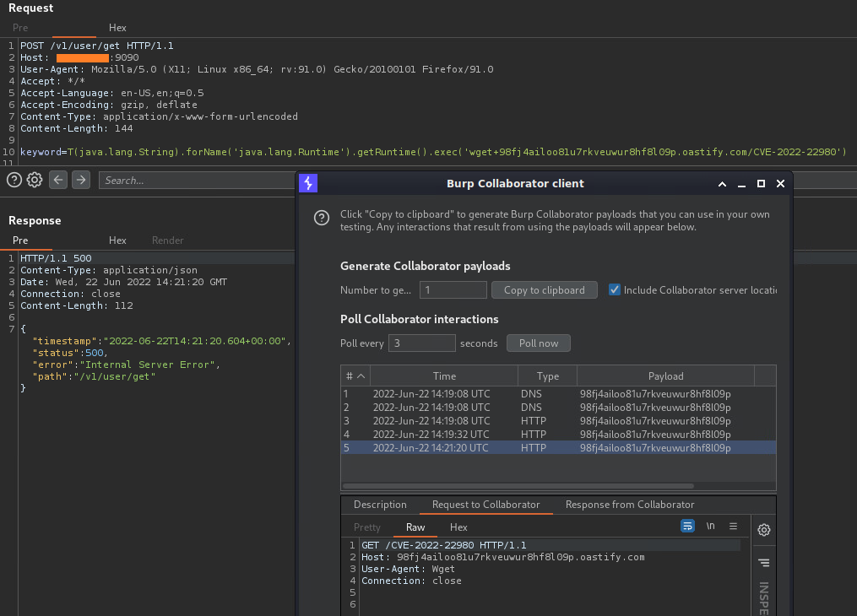Switch to request Hex tab

pos(117,27)
